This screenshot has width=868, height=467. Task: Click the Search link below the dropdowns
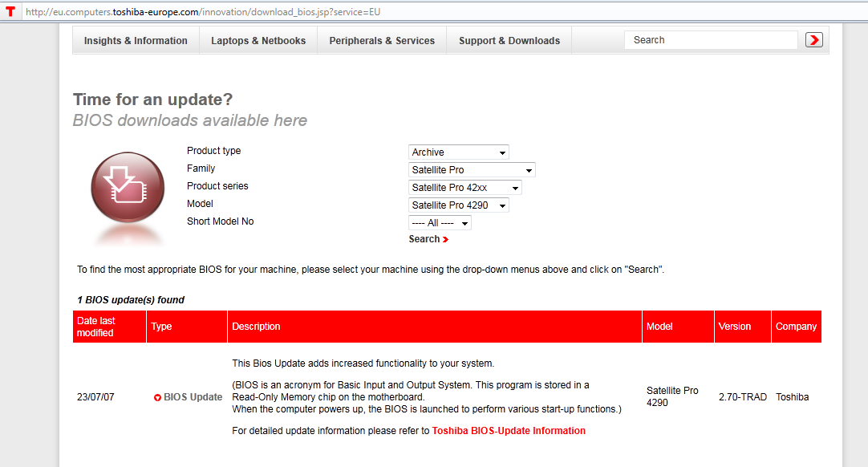click(x=428, y=239)
